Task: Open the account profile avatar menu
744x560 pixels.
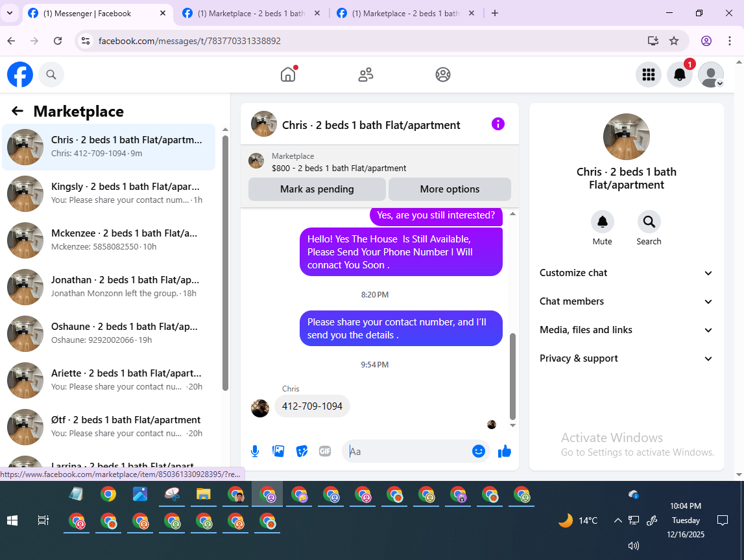Action: point(711,75)
